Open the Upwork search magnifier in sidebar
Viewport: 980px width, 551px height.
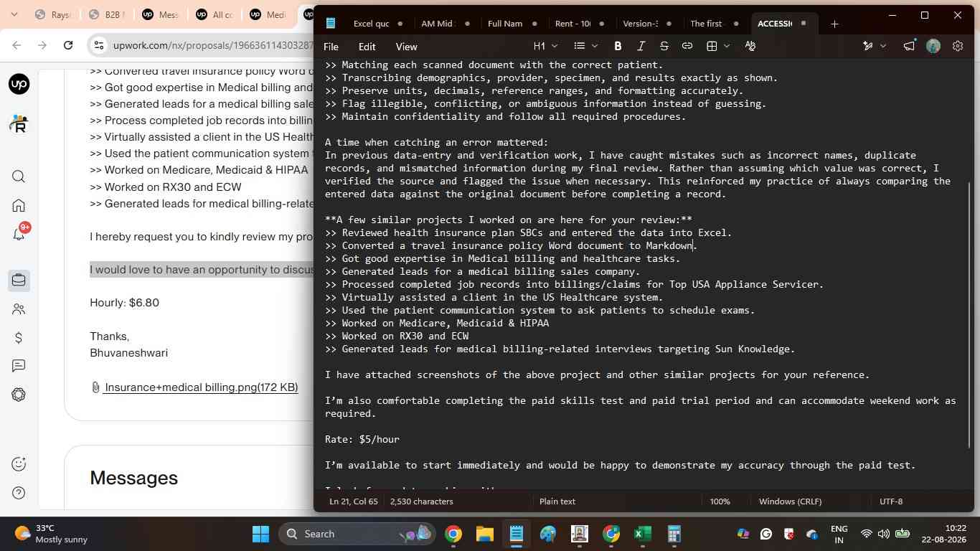coord(19,176)
